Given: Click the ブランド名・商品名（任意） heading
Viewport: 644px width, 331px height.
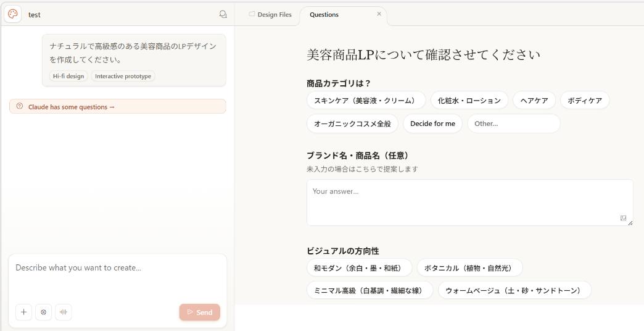Looking at the screenshot, I should (x=358, y=156).
